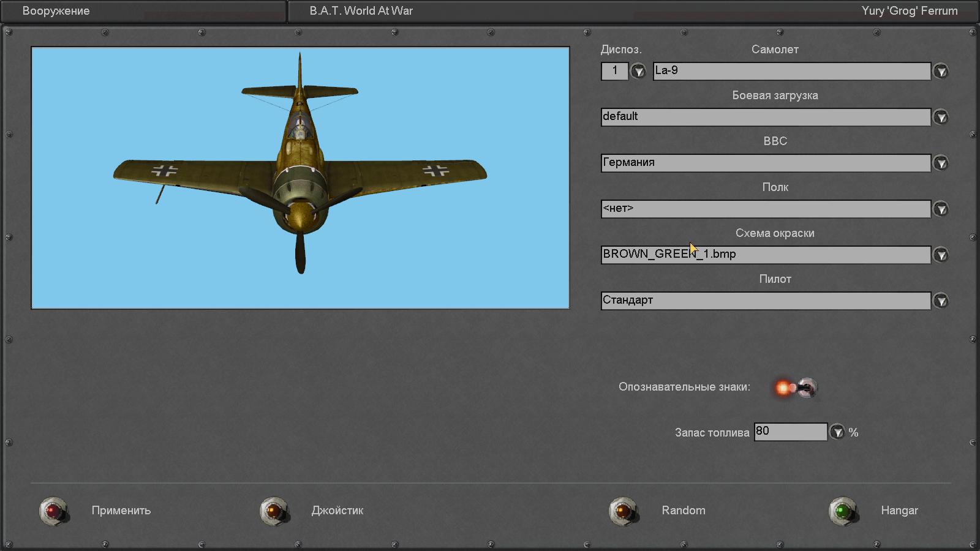
Task: Click the BROWN_GREEN_1.bmp skin field
Action: tap(765, 255)
